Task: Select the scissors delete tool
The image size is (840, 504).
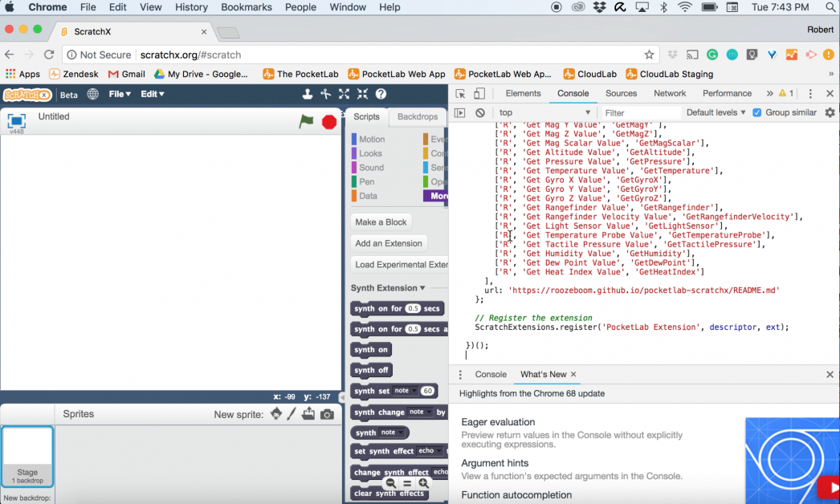Action: pyautogui.click(x=325, y=94)
